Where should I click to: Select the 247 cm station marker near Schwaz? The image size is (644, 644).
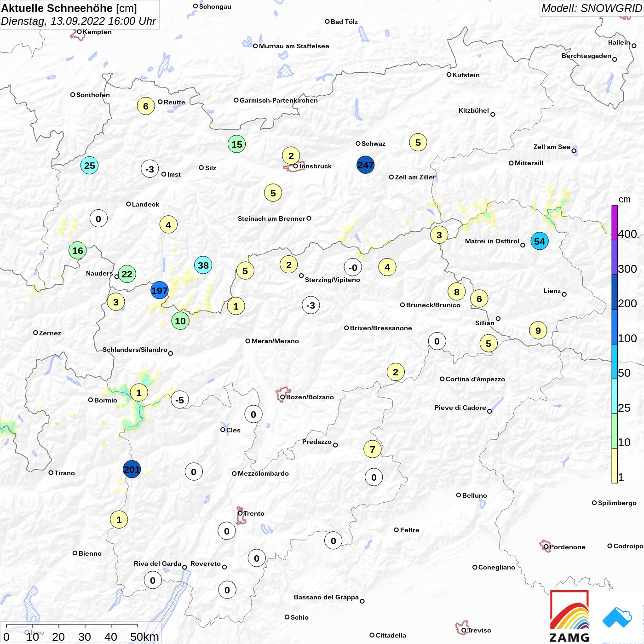point(366,165)
